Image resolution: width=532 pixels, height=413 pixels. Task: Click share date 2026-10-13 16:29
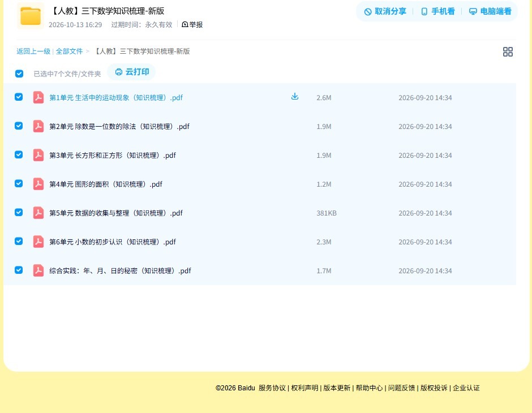[x=75, y=25]
